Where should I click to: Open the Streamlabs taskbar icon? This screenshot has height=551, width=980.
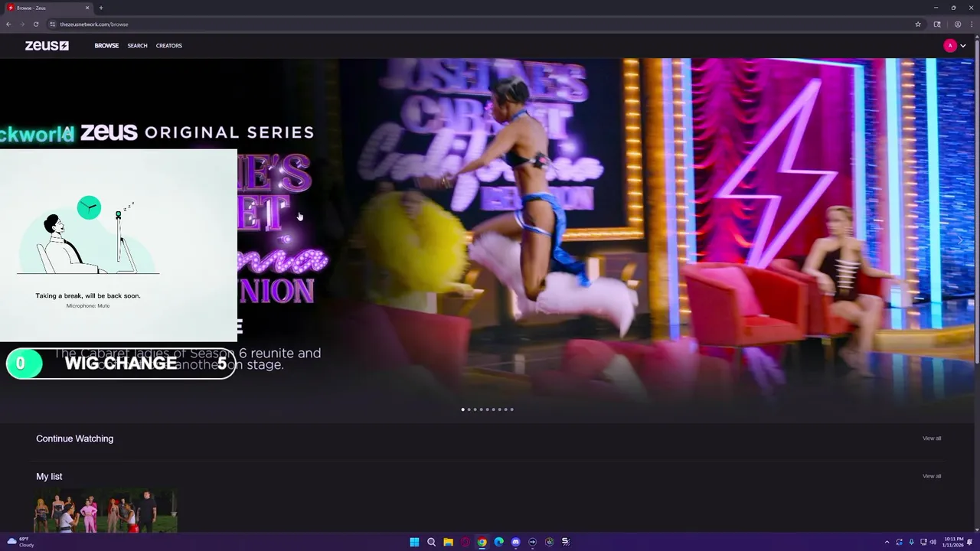[x=566, y=542]
